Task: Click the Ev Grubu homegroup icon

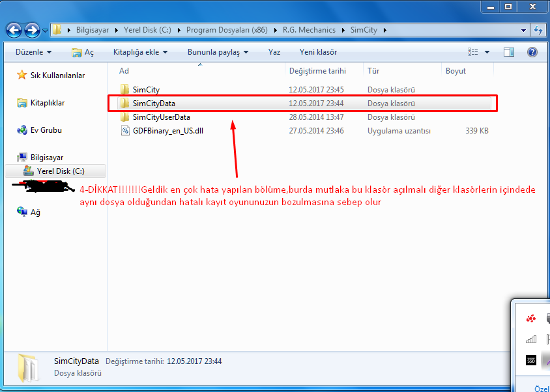Action: [22, 130]
